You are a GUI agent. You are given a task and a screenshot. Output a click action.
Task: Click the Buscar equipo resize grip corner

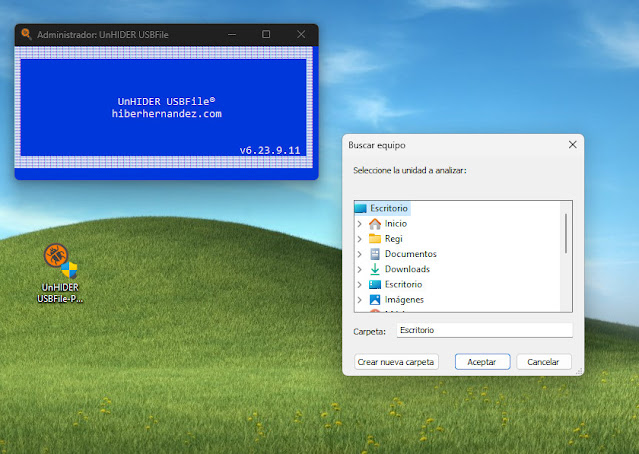[x=579, y=371]
